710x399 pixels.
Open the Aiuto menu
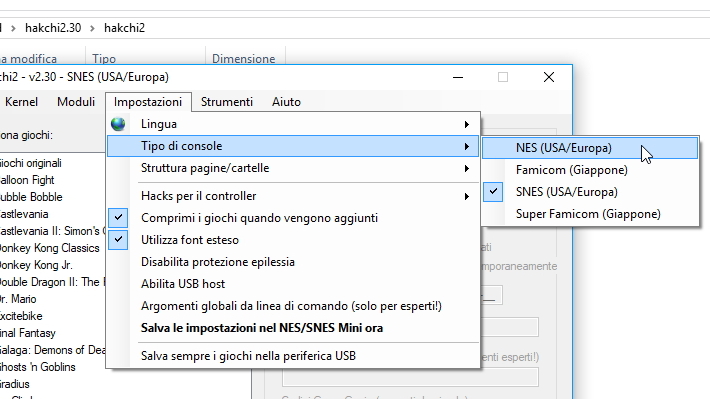(286, 102)
